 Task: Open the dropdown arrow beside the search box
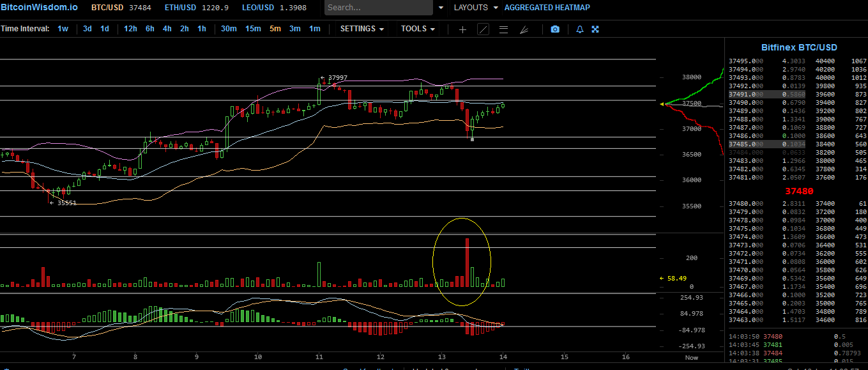441,8
